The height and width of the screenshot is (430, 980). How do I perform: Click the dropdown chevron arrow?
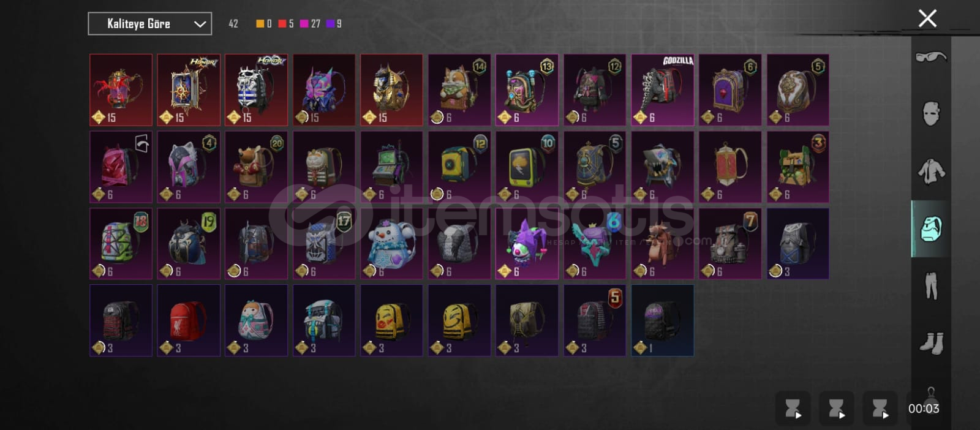(200, 24)
